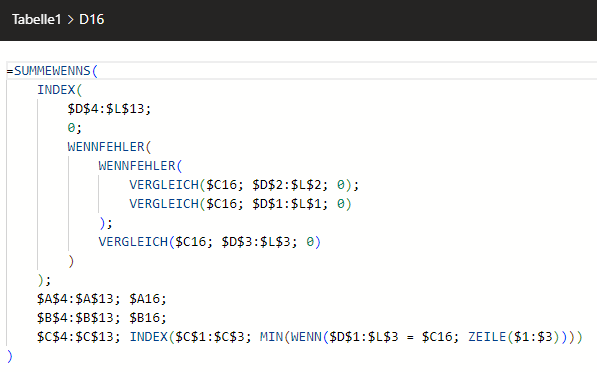Click the criteria range $C$4:$C$13
597x372 pixels.
75,337
